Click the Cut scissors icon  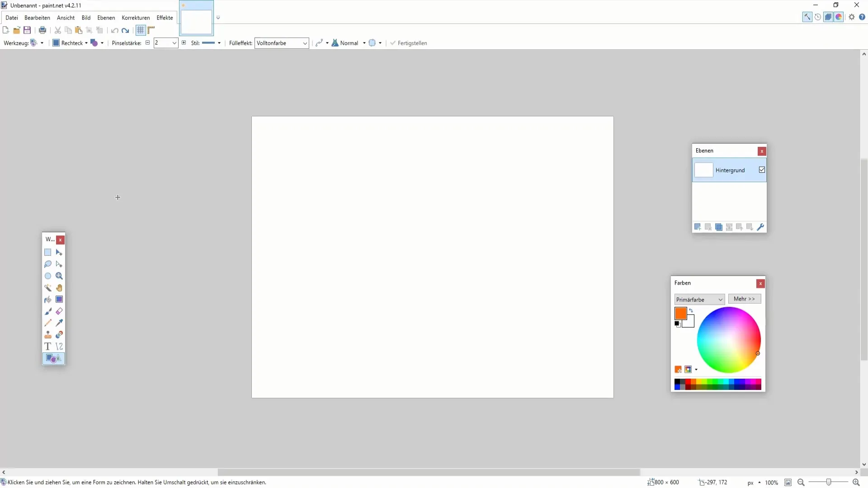pyautogui.click(x=58, y=30)
